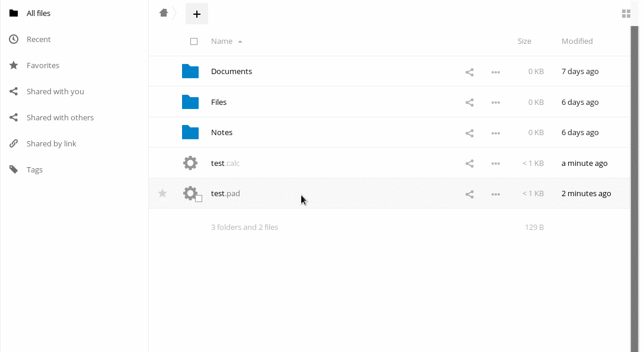Screen dimensions: 644x352
Task: Share the Documents folder
Action: [x=469, y=72]
